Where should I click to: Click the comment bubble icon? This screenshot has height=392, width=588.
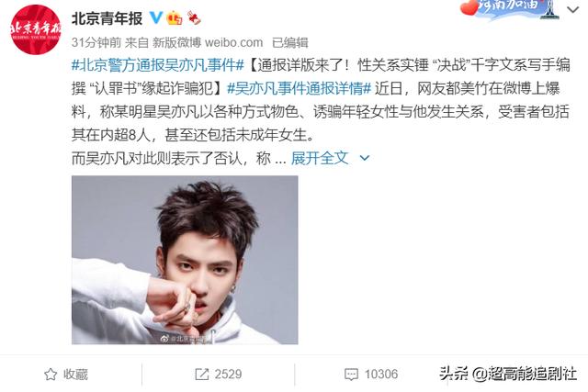[x=351, y=374]
